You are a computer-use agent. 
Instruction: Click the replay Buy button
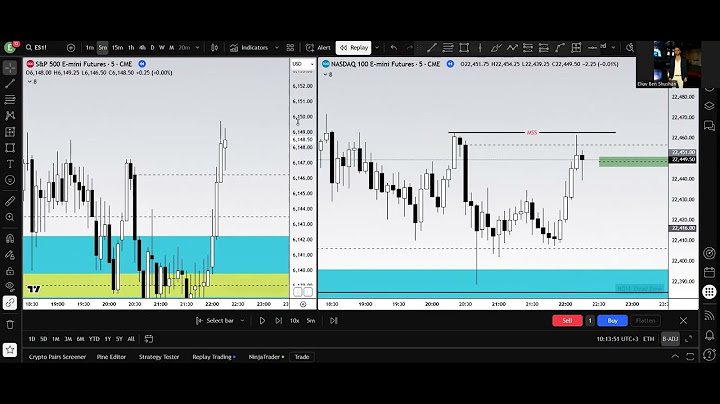point(612,320)
